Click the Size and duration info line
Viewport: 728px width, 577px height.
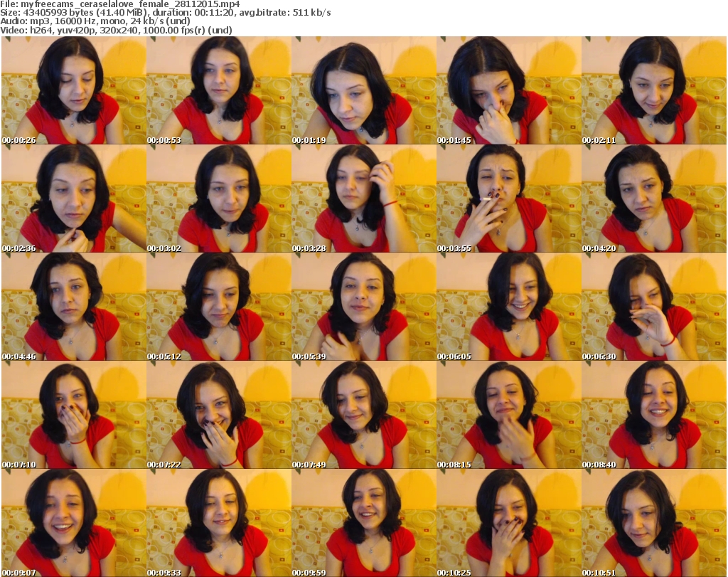click(x=166, y=13)
